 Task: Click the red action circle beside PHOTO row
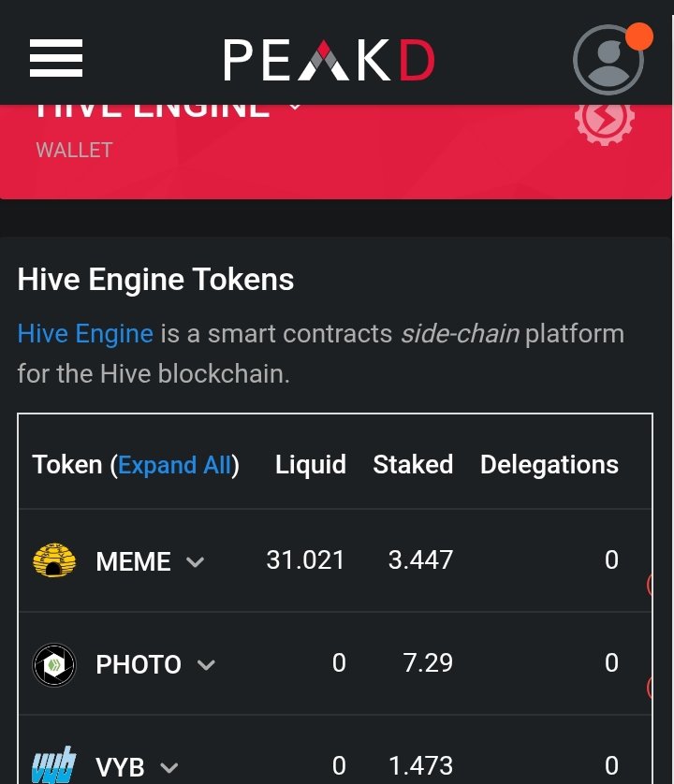click(x=649, y=688)
